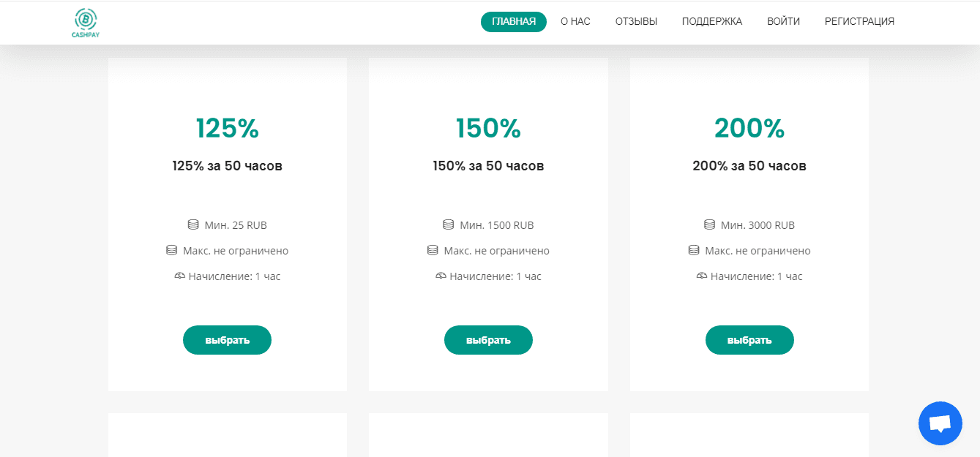980x457 pixels.
Task: Open the ОТЗЫВЫ reviews page
Action: point(636,22)
